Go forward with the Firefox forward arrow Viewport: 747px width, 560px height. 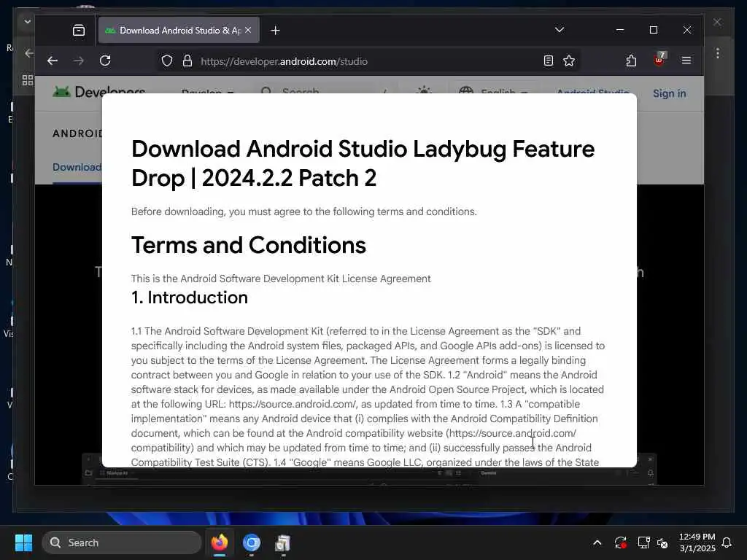click(x=79, y=61)
